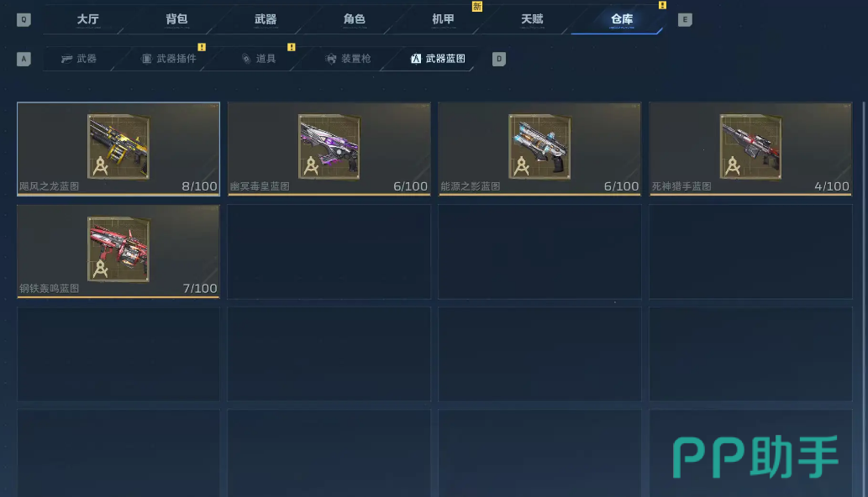Click the D key hint icon

[x=499, y=59]
